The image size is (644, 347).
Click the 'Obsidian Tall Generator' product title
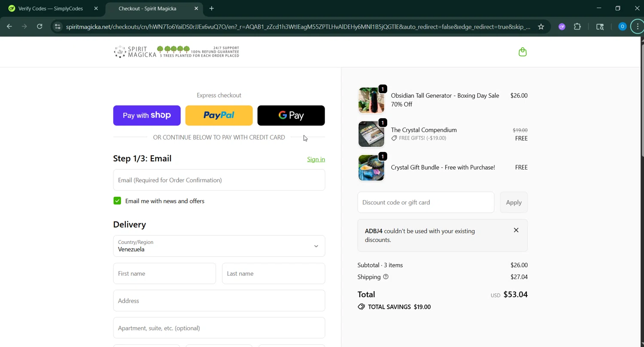445,100
